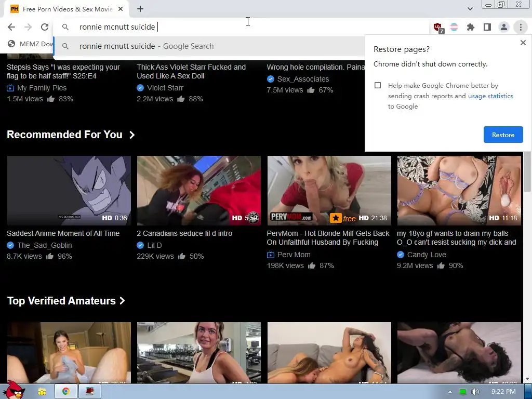Screen dimensions: 532x399
Task: Click the Top Verified Amateurs heading
Action: [x=61, y=301]
